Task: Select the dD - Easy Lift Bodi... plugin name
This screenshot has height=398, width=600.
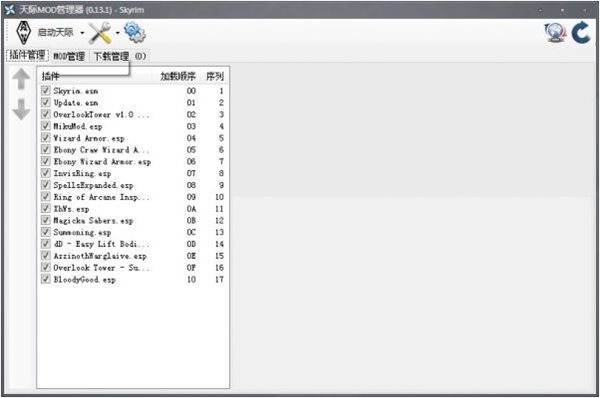Action: 101,244
